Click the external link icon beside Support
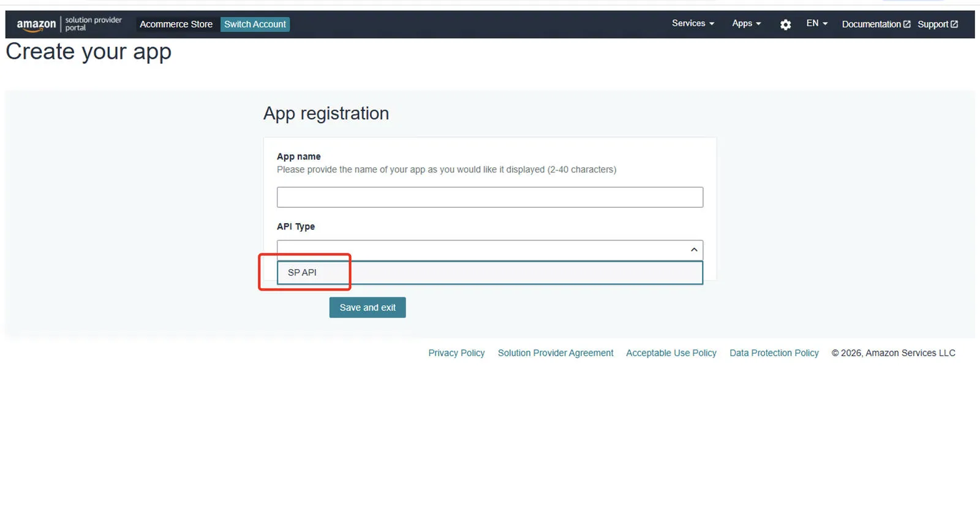Image resolution: width=980 pixels, height=529 pixels. [954, 24]
